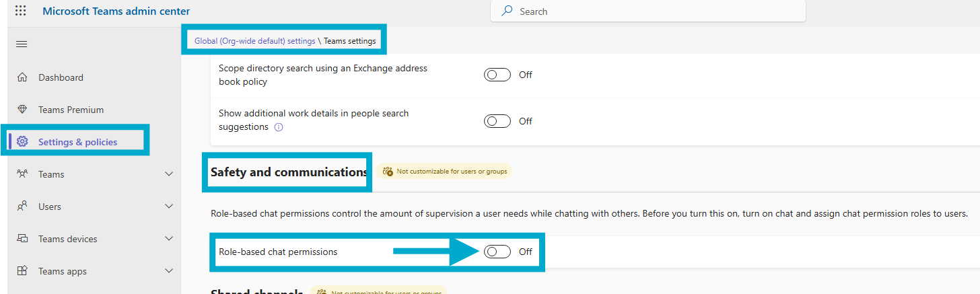Click the Scope directory search setting label

323,75
